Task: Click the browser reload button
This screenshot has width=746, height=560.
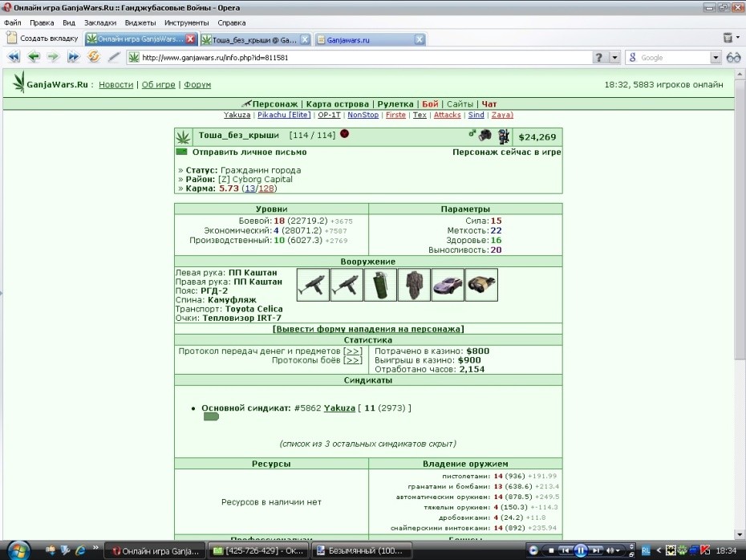Action: (94, 57)
